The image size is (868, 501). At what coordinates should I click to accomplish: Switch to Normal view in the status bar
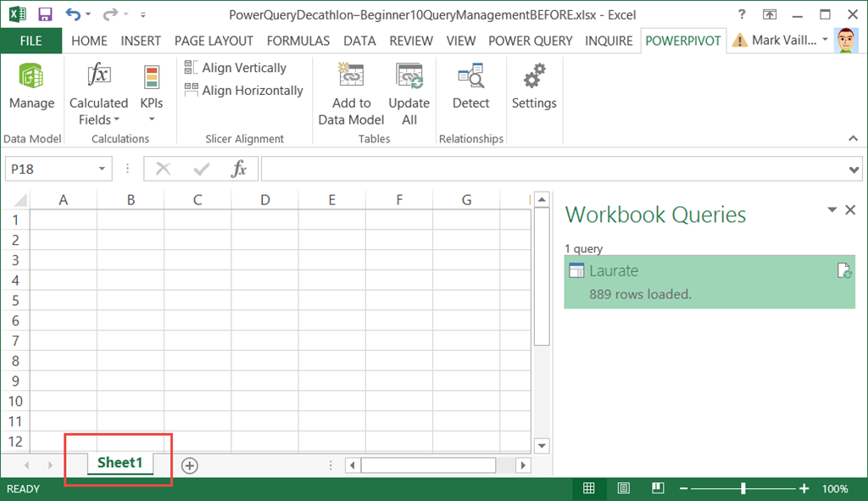[588, 488]
